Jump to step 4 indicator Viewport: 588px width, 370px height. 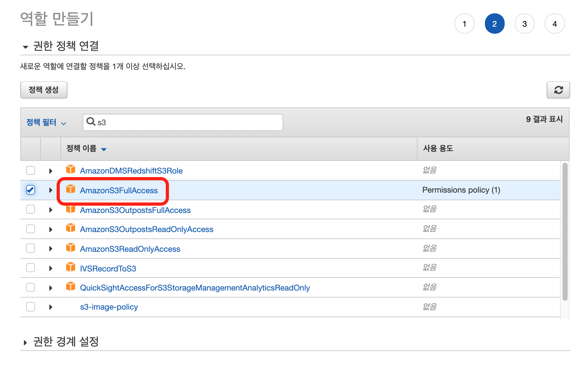[x=555, y=24]
